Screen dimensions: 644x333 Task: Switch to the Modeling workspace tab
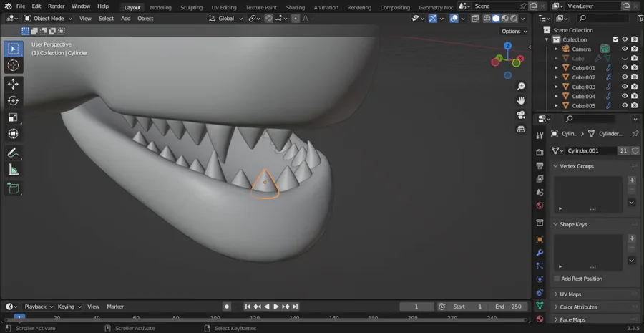click(x=160, y=7)
